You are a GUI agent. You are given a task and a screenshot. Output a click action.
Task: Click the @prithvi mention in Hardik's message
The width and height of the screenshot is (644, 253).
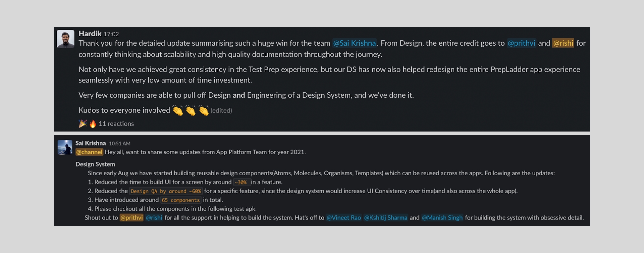(x=521, y=43)
